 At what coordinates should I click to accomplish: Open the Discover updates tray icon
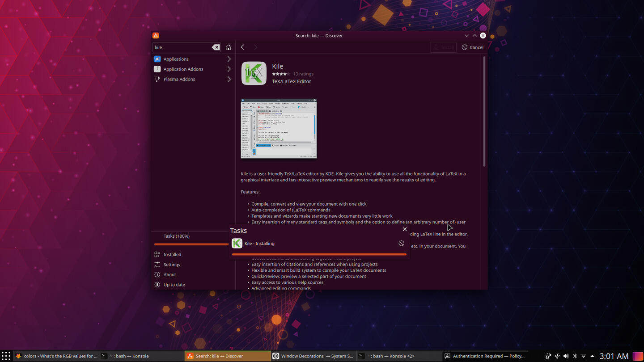(x=548, y=356)
